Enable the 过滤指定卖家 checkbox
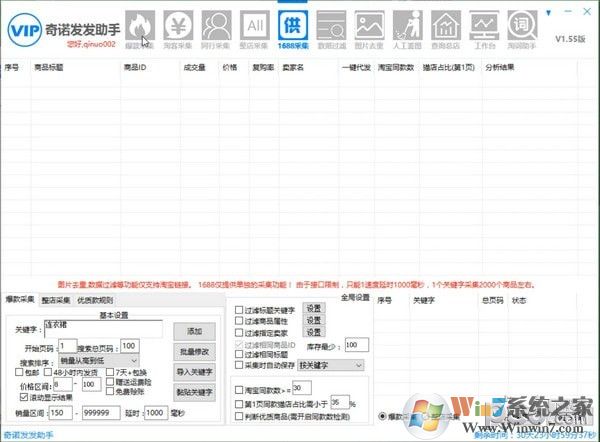The width and height of the screenshot is (600, 442). tap(239, 333)
